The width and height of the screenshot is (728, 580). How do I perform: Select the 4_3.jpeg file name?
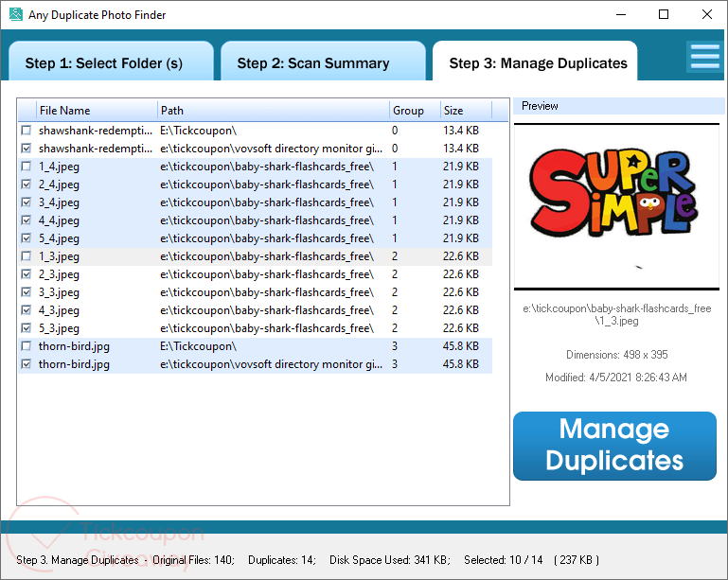point(59,310)
